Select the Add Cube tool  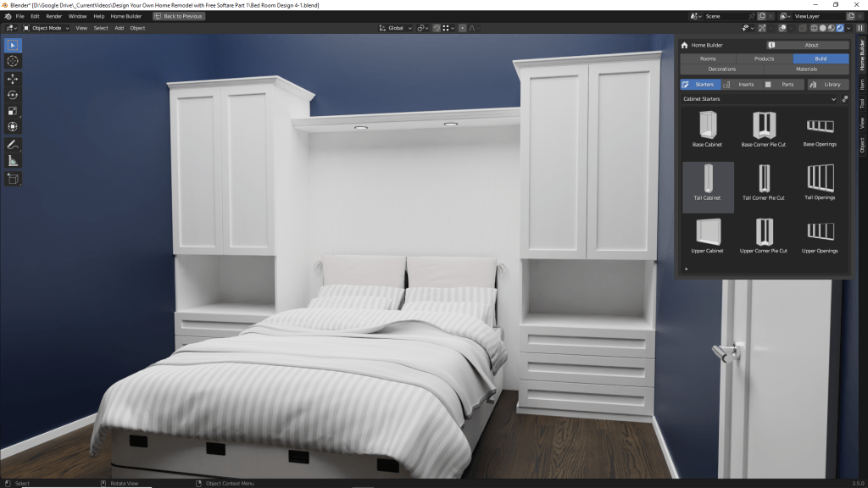pyautogui.click(x=13, y=179)
